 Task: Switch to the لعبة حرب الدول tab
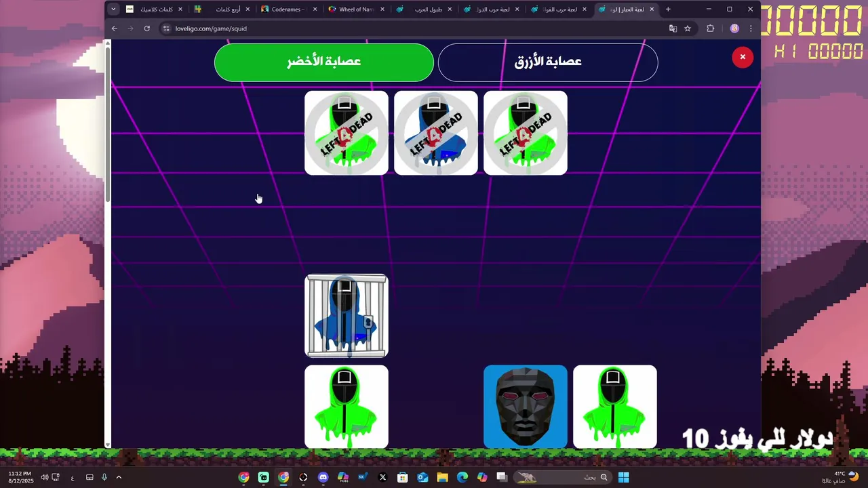pyautogui.click(x=491, y=9)
